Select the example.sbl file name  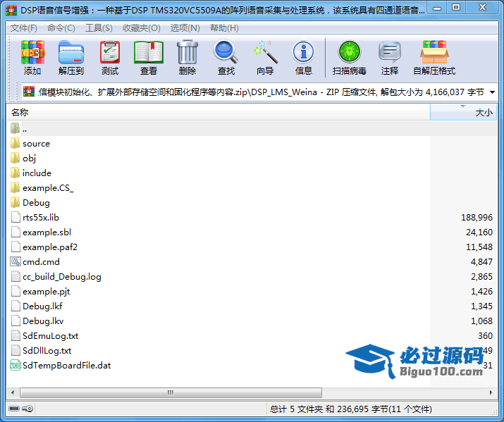click(47, 232)
